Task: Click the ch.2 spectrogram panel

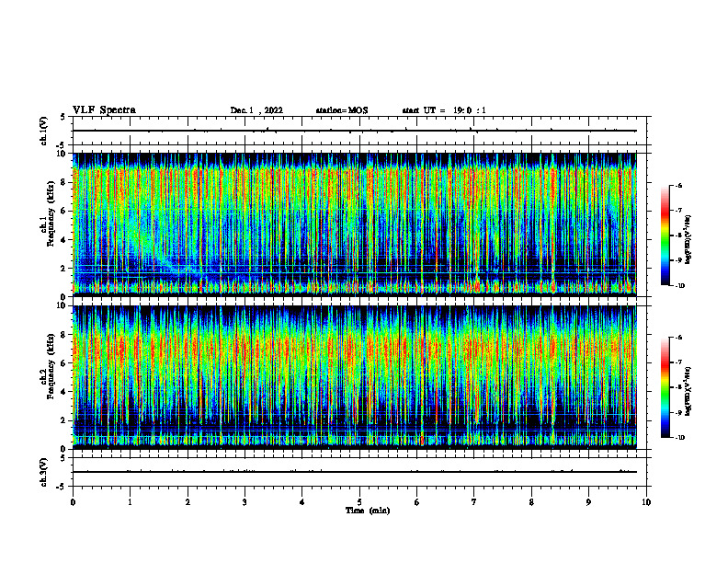Action: pyautogui.click(x=355, y=377)
